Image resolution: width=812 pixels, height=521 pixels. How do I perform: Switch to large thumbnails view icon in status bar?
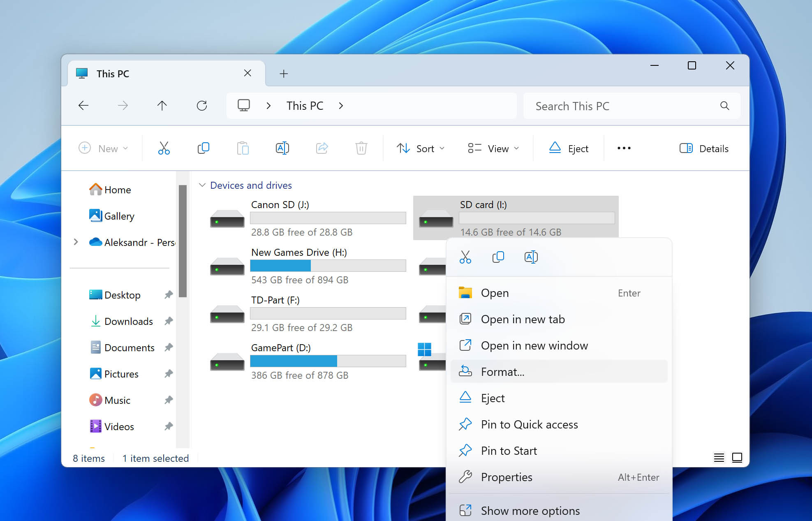[x=737, y=458]
